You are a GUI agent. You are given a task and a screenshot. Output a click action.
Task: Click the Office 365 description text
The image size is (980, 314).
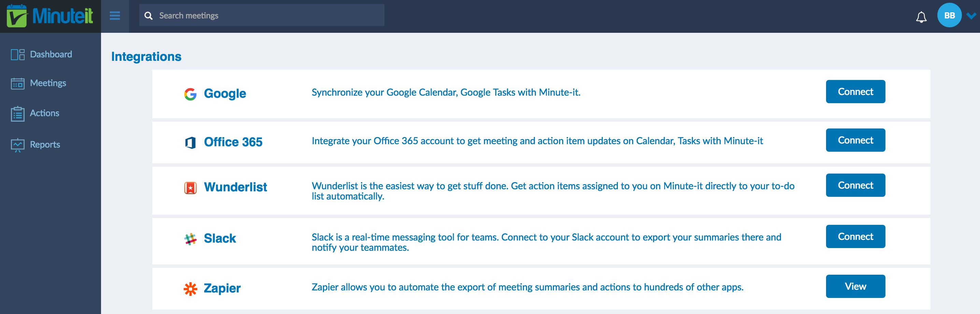coord(537,141)
